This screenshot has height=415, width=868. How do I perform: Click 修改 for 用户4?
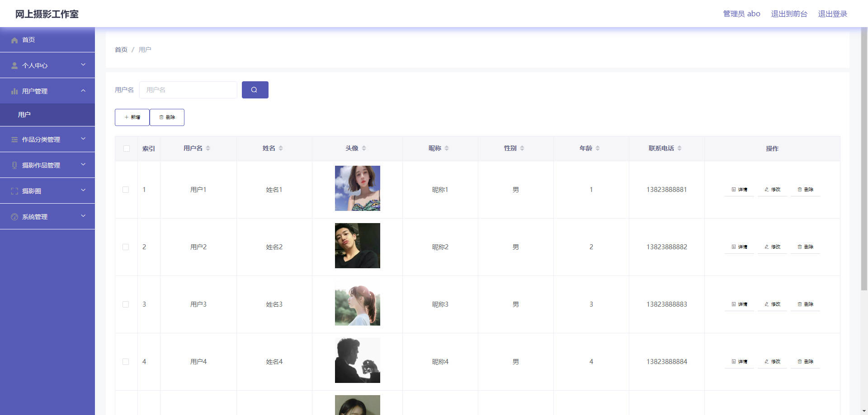772,362
